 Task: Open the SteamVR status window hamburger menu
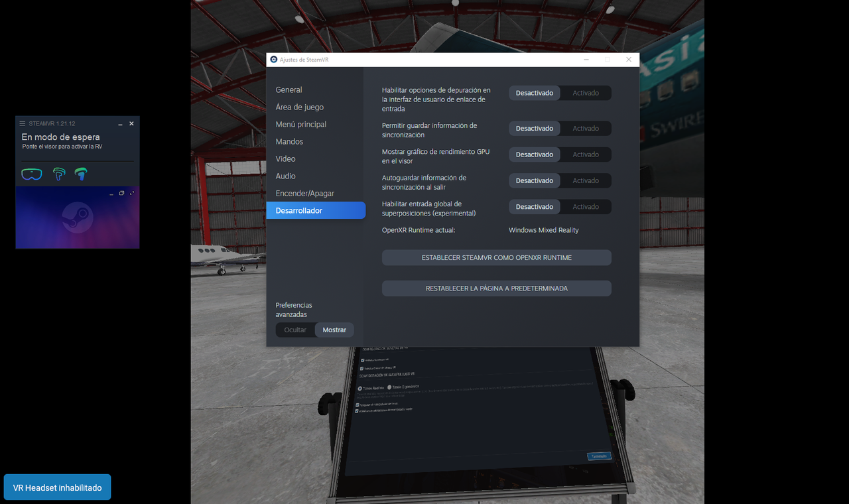(22, 123)
